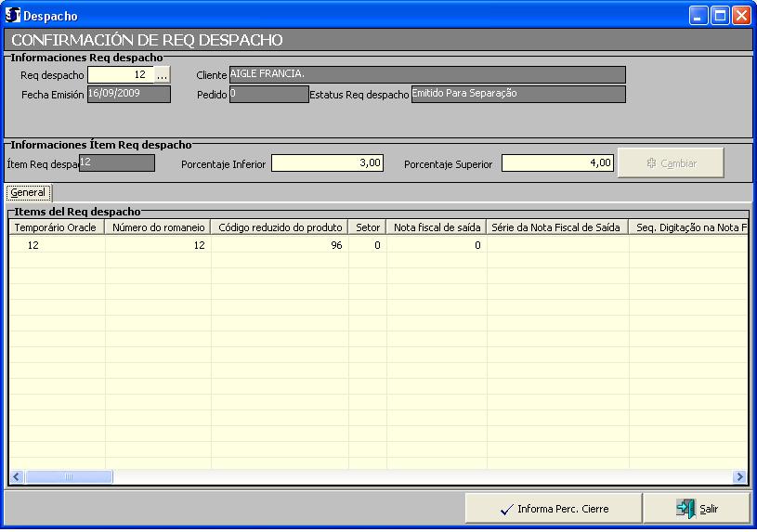The height and width of the screenshot is (532, 757).
Task: Click the exit door icon on Salir
Action: click(x=685, y=509)
